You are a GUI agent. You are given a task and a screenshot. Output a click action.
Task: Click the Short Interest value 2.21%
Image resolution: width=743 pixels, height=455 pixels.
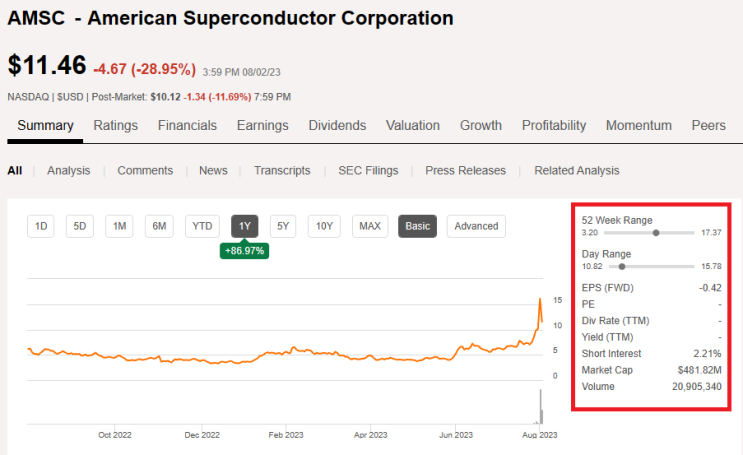(x=707, y=354)
